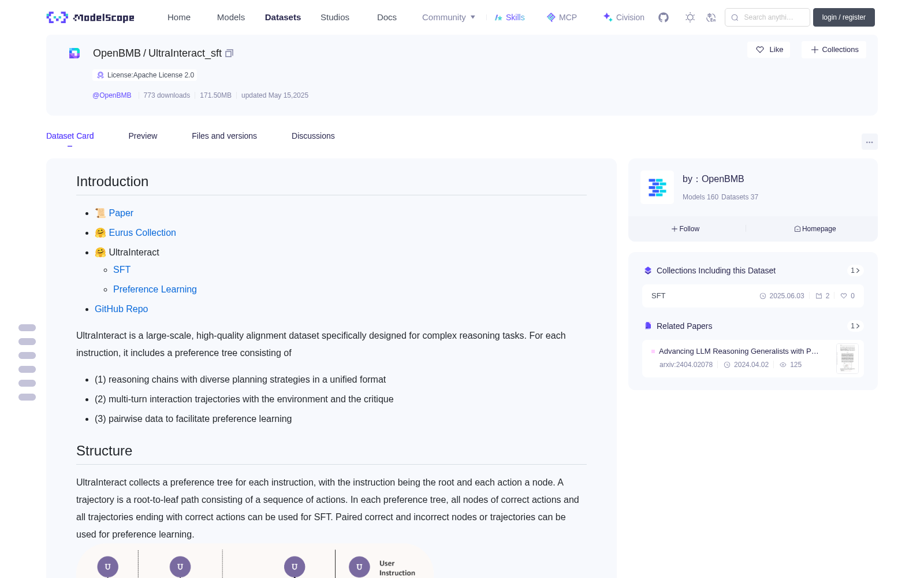Image resolution: width=924 pixels, height=578 pixels.
Task: Open the Eurus Collection link
Action: tap(142, 232)
